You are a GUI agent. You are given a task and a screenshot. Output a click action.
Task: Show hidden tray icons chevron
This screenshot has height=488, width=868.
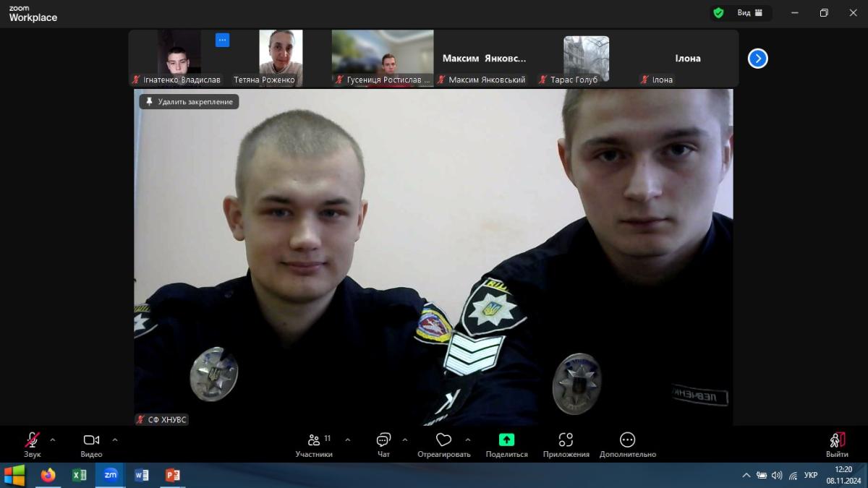tap(746, 475)
